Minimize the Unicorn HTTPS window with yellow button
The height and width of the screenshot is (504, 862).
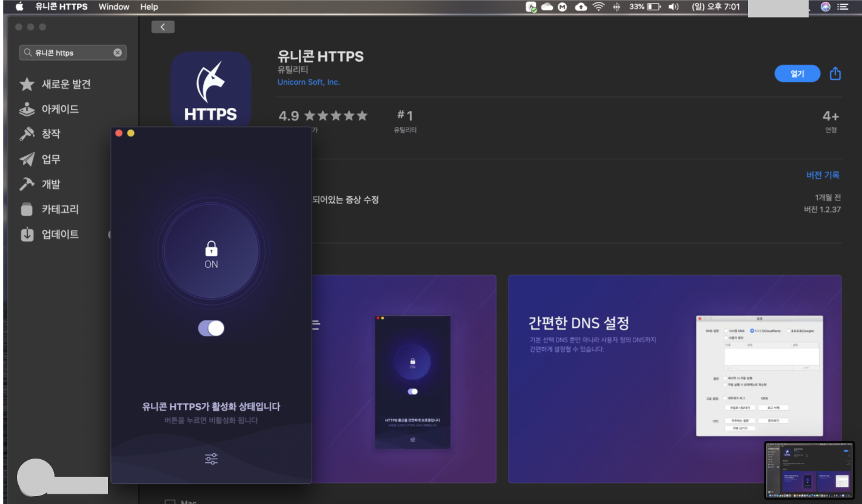131,133
